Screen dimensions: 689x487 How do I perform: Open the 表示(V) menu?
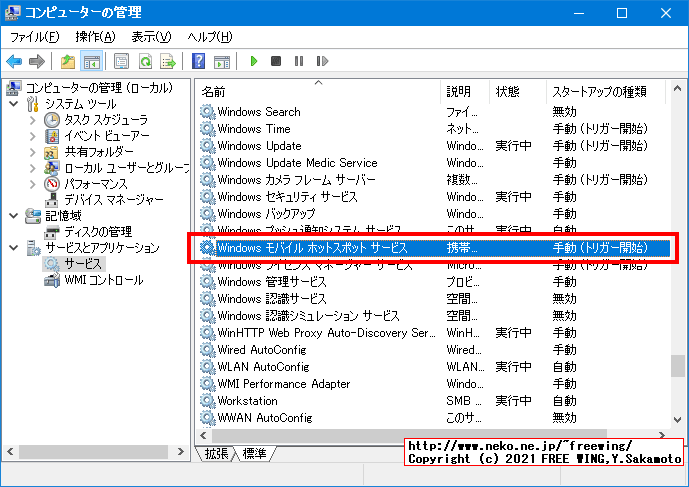pos(151,37)
